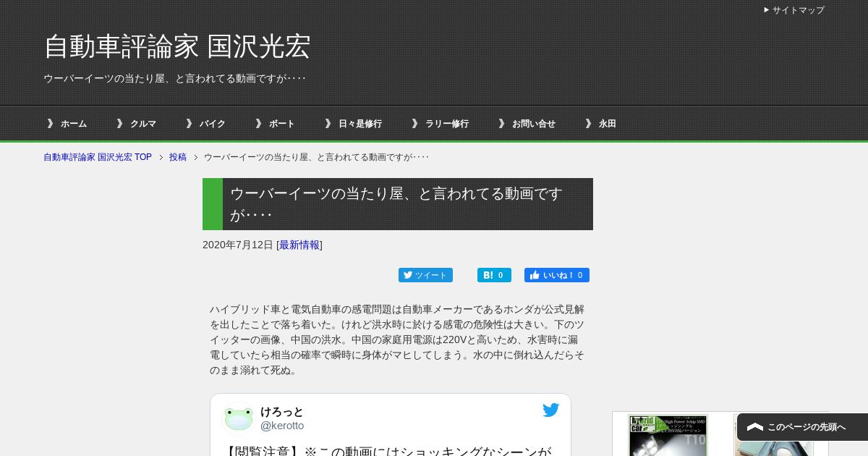This screenshot has width=868, height=456.
Task: Open the ホーム menu item
Action: [74, 124]
